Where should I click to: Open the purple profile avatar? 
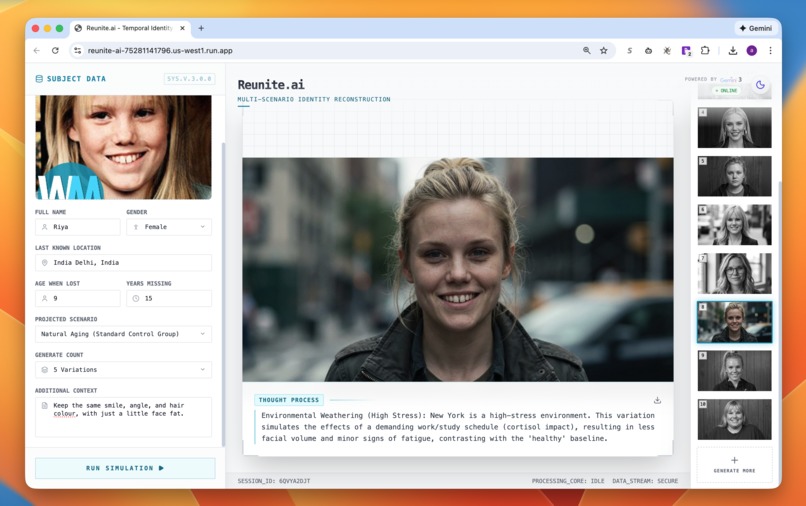point(752,50)
